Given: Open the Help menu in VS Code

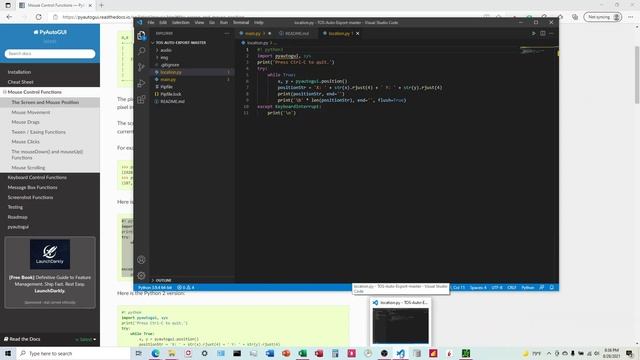Looking at the screenshot, I should click(259, 22).
